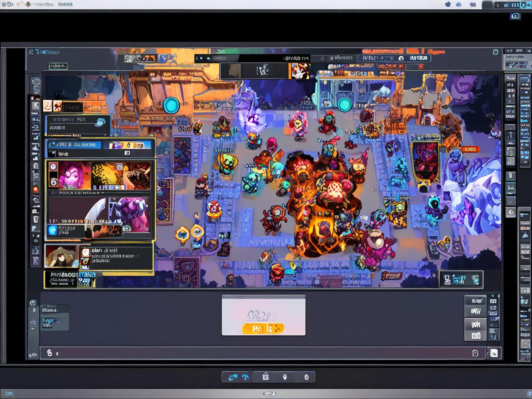The width and height of the screenshot is (532, 399).
Task: Click the center logo in the status bar
Action: point(270,394)
